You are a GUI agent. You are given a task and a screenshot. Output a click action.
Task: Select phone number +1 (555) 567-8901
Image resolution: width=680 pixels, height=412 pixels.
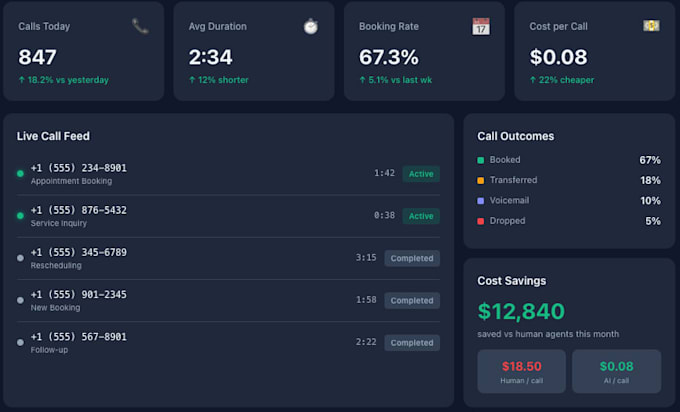point(78,337)
